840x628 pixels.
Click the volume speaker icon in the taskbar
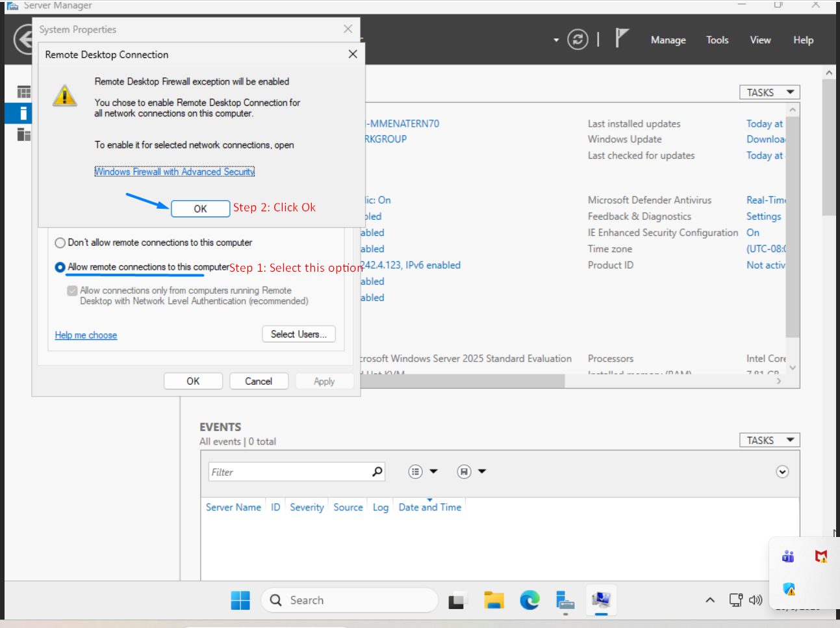tap(756, 600)
